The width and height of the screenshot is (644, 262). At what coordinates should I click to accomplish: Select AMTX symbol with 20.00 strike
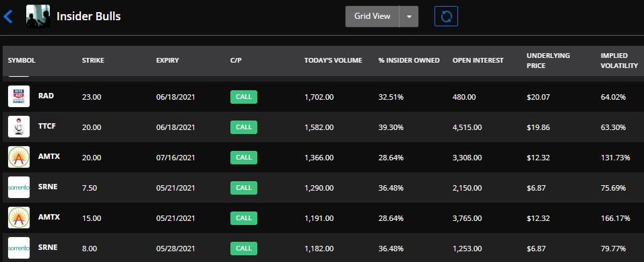49,156
